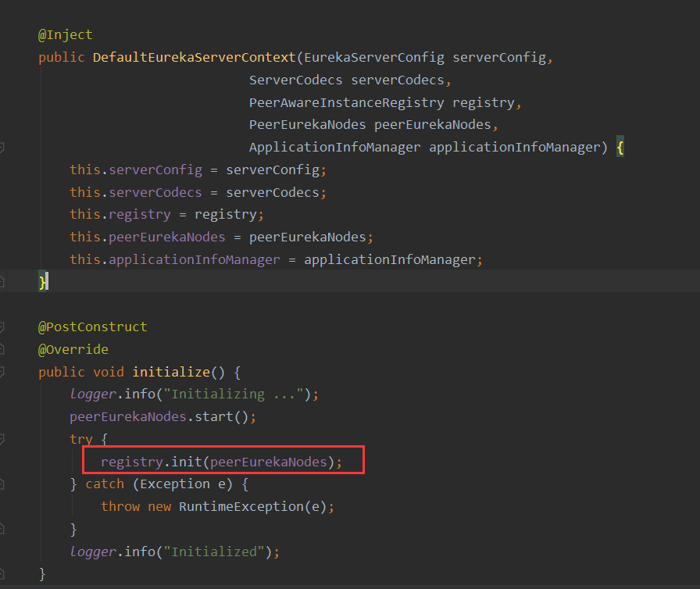Click the void keyword
The width and height of the screenshot is (700, 589).
point(109,372)
